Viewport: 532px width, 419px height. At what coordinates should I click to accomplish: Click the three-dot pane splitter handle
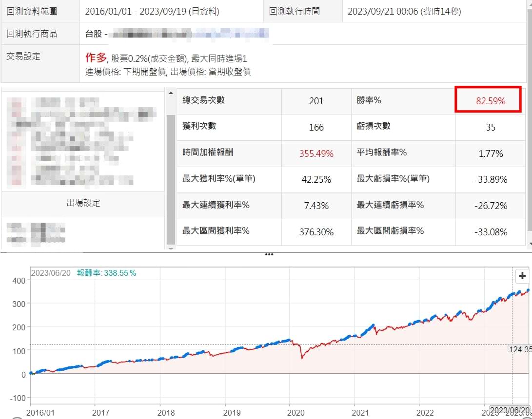tap(269, 254)
